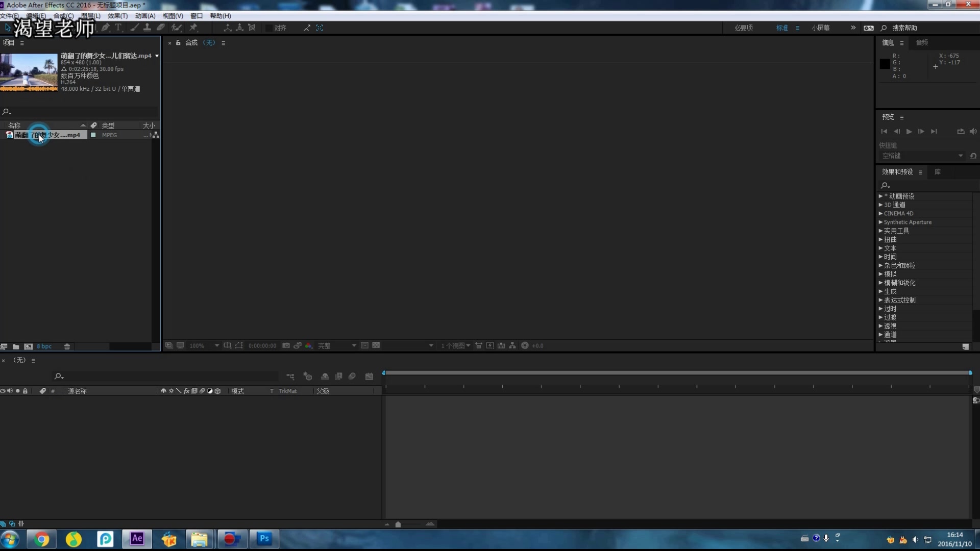Expand the CINEMA 4D effects category
Viewport: 980px width, 551px height.
[x=880, y=213]
